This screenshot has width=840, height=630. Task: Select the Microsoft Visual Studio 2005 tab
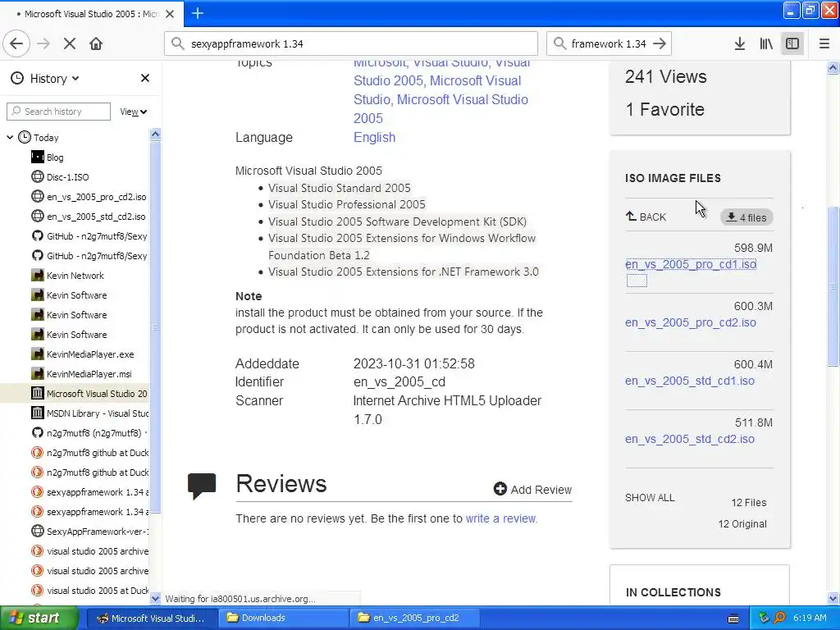point(91,14)
